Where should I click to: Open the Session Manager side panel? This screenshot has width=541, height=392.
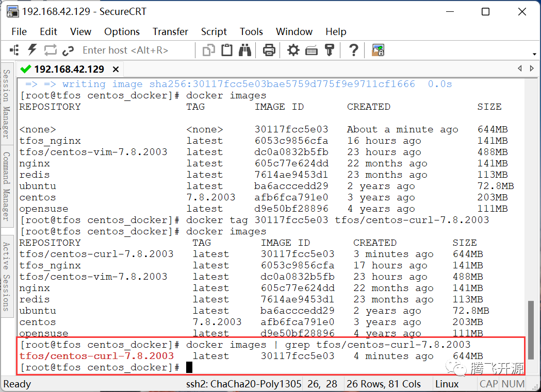[x=7, y=104]
